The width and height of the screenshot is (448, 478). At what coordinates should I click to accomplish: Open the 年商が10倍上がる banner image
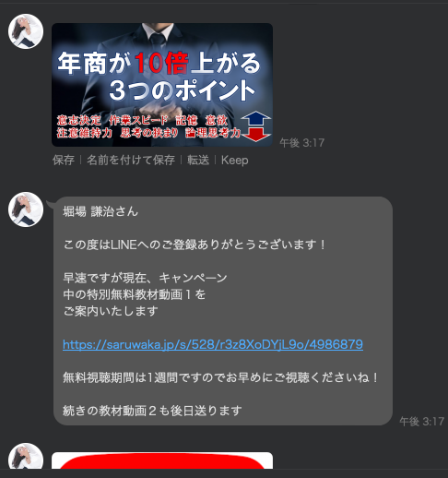(x=162, y=85)
